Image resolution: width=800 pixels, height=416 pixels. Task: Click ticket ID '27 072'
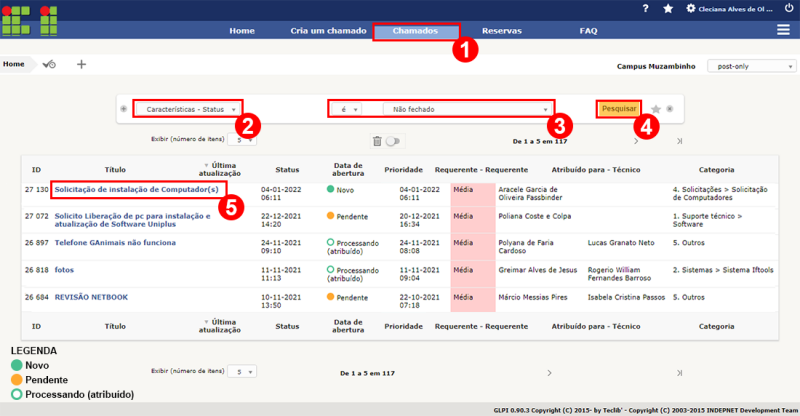pyautogui.click(x=37, y=216)
